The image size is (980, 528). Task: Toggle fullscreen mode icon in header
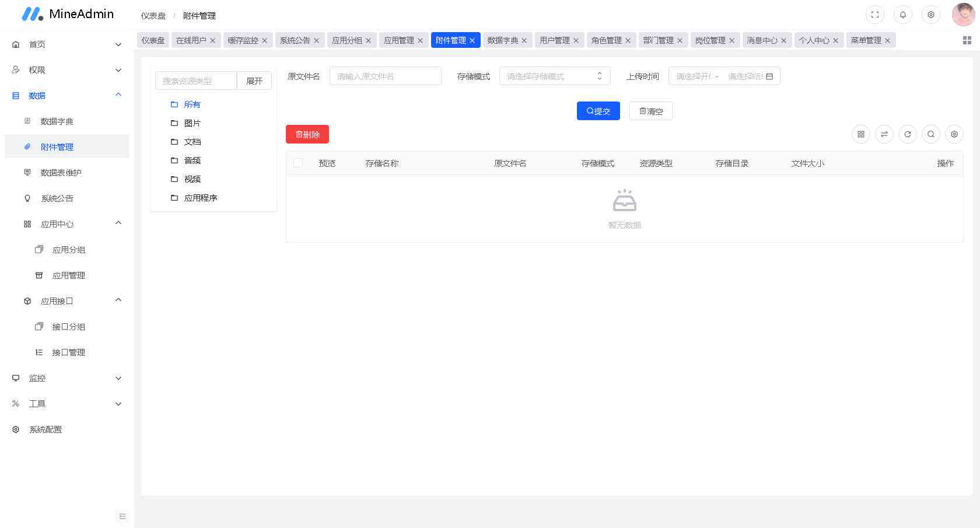point(875,15)
